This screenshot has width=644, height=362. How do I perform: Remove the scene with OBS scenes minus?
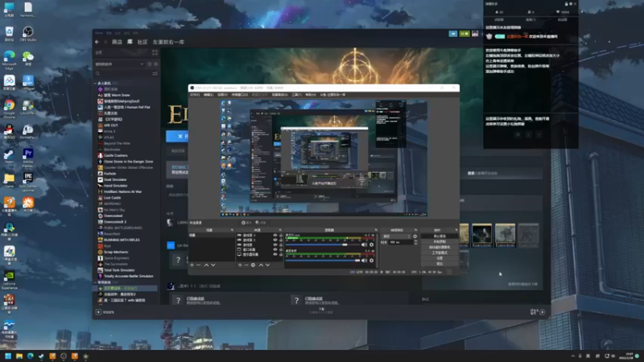[199, 265]
